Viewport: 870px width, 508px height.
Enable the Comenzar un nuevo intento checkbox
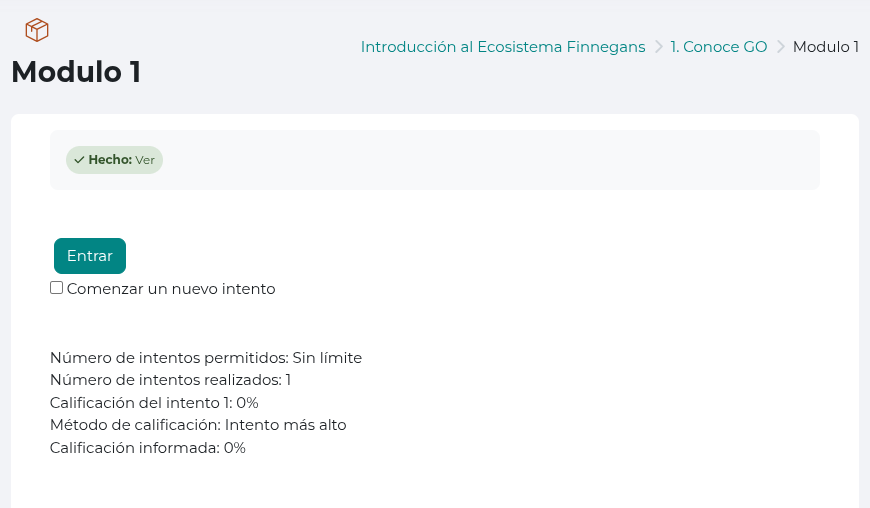click(x=57, y=288)
